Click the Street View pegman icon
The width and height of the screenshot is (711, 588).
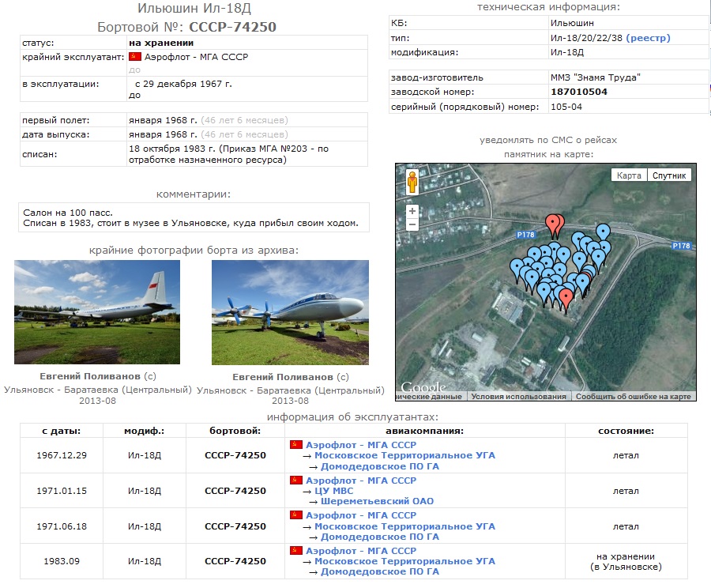(x=412, y=184)
